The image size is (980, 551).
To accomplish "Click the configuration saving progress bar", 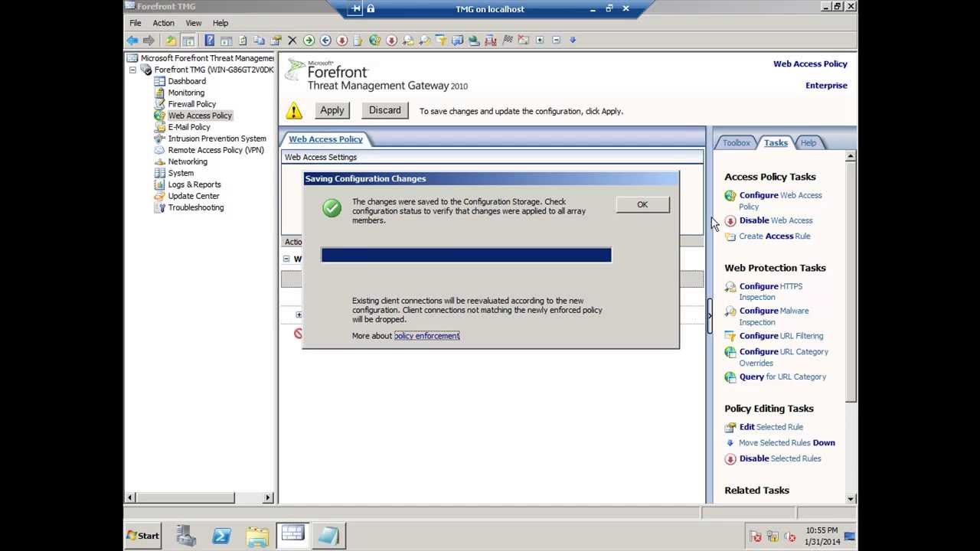I will point(466,255).
